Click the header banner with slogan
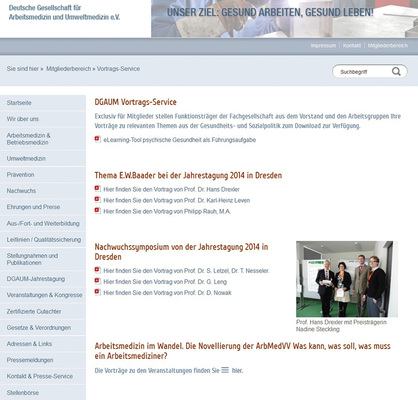 coord(284,19)
